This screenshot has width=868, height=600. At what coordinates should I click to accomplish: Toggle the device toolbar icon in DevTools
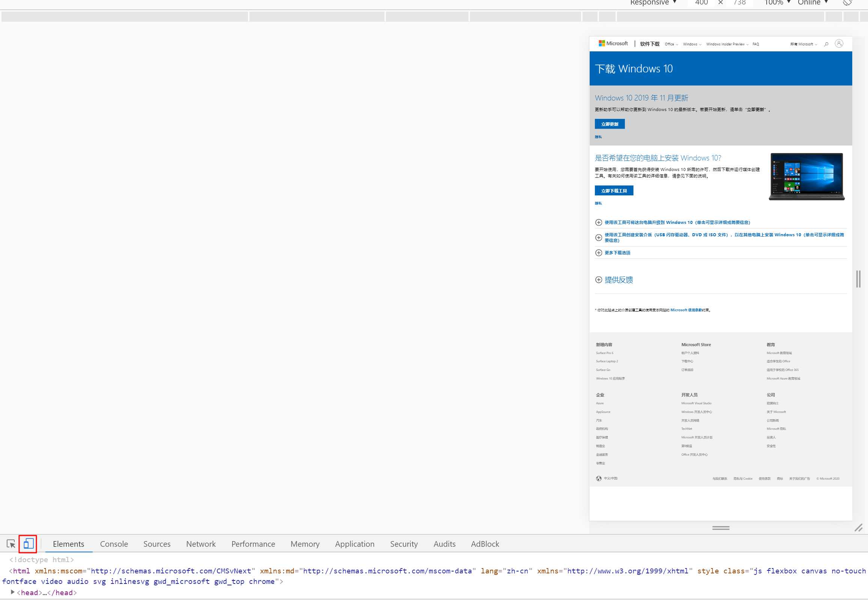pos(29,544)
